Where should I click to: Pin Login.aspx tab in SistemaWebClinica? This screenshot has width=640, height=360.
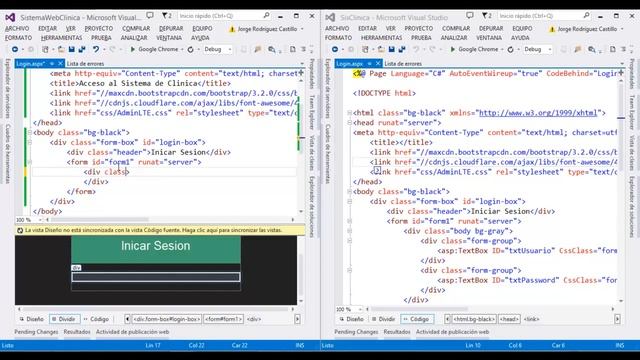click(52, 64)
